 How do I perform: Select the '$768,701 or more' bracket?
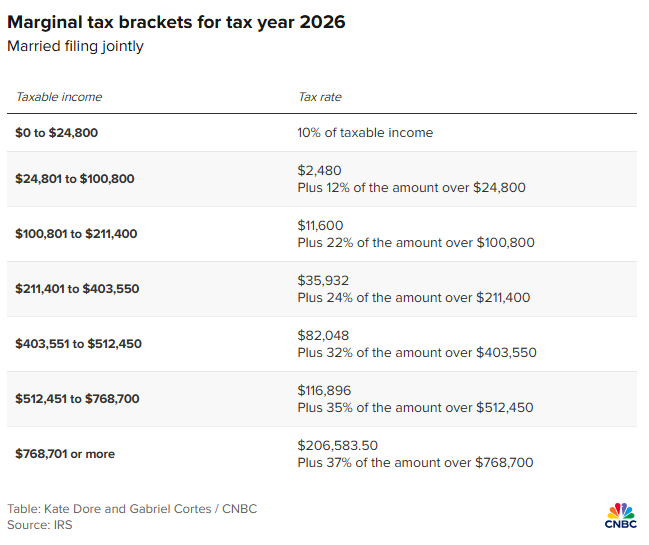(x=65, y=454)
